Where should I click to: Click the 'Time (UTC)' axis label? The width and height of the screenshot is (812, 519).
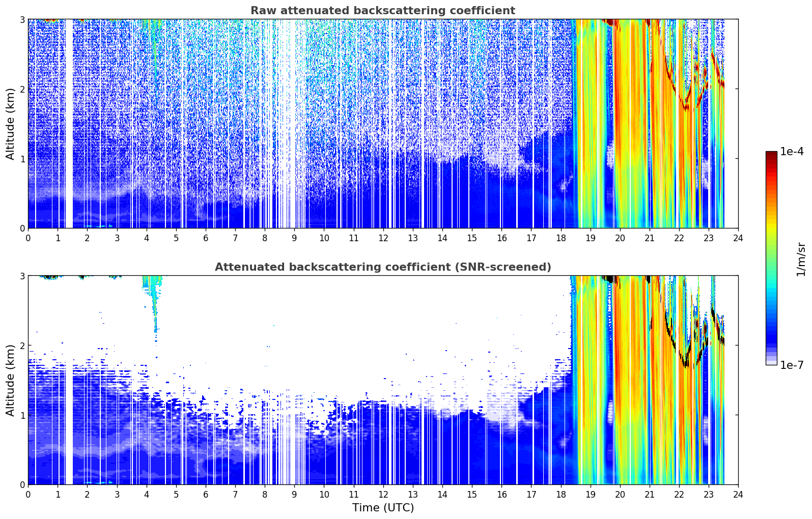click(x=383, y=508)
